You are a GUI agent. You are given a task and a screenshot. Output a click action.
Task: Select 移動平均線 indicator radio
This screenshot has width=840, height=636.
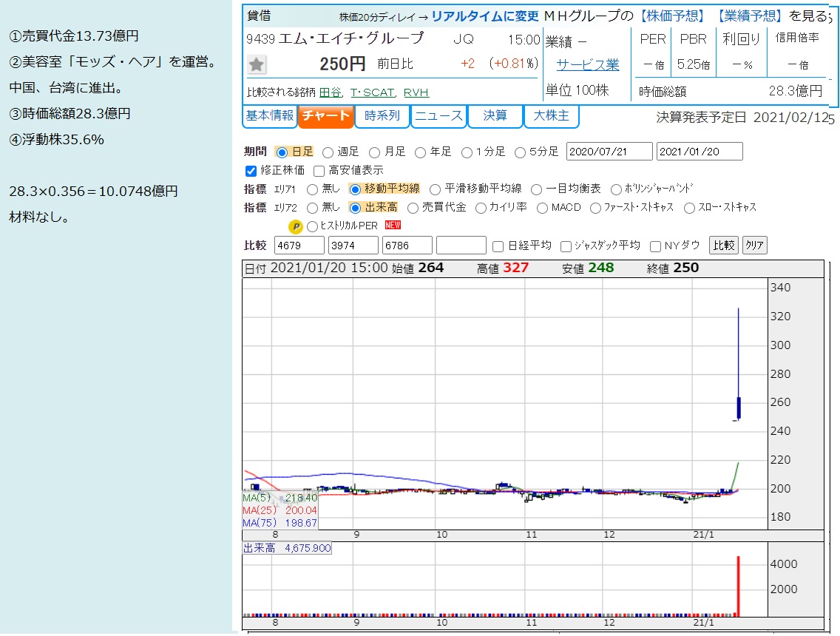(355, 189)
